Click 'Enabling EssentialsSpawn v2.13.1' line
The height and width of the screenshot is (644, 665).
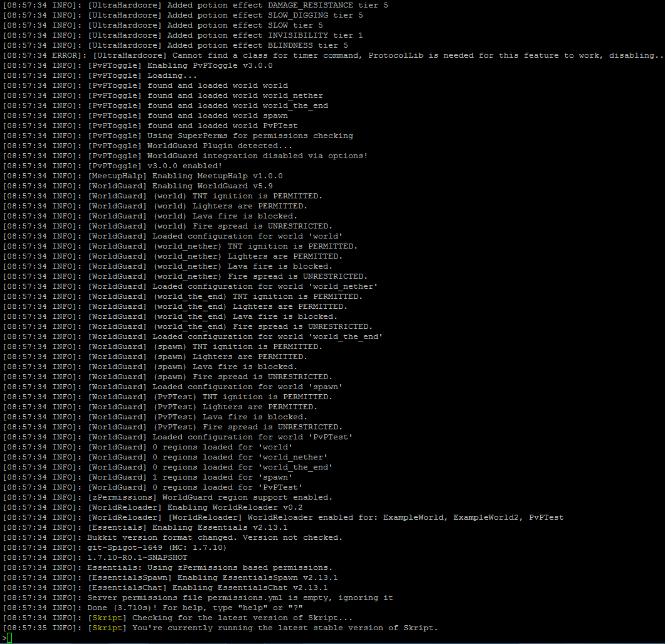coord(171,578)
